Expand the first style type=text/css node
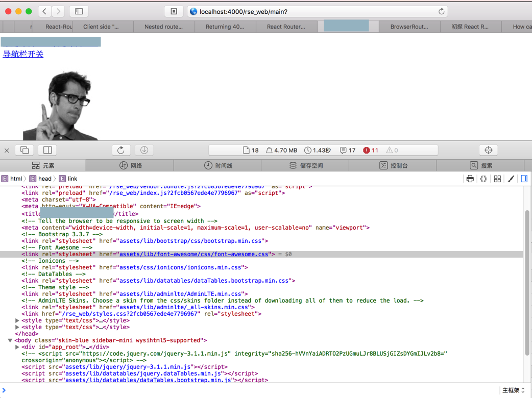532x398 pixels. 17,320
